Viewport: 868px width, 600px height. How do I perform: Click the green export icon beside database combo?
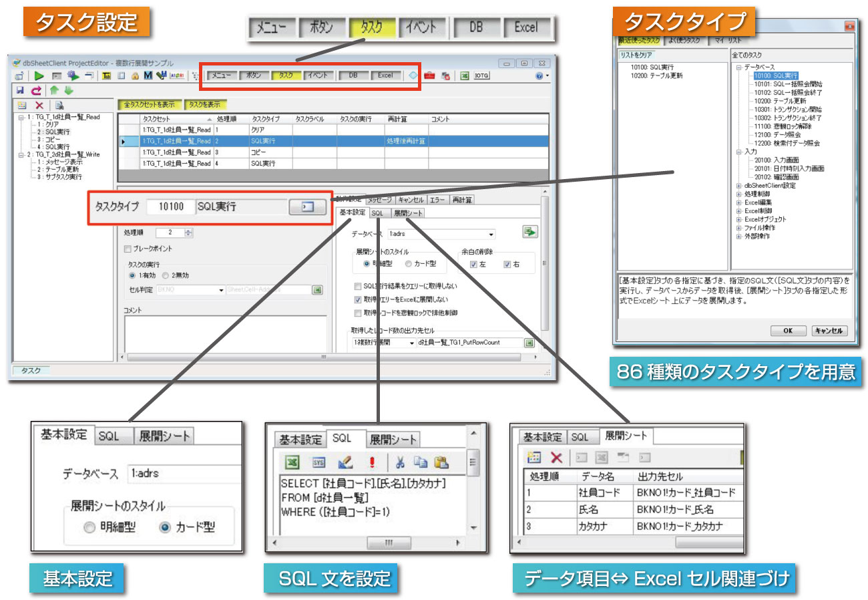(x=530, y=232)
